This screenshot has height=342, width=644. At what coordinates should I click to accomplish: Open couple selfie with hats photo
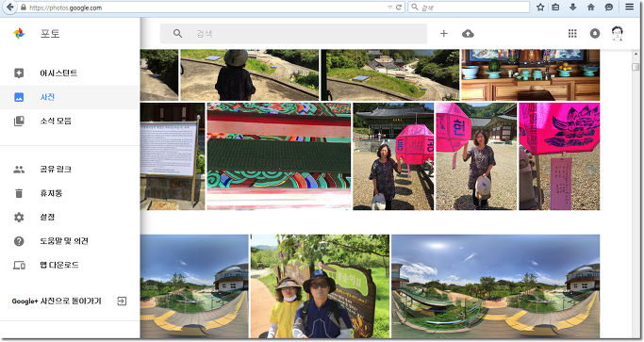(x=320, y=286)
